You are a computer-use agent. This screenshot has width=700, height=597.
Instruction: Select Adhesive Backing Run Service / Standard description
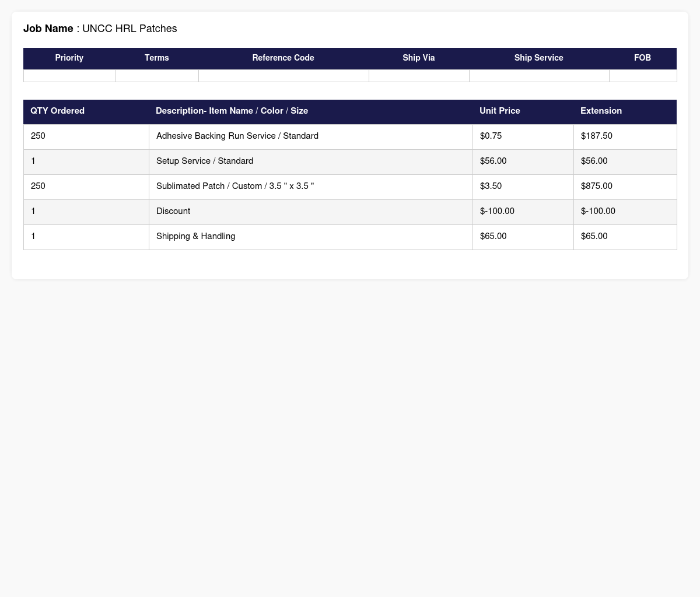[x=237, y=136]
